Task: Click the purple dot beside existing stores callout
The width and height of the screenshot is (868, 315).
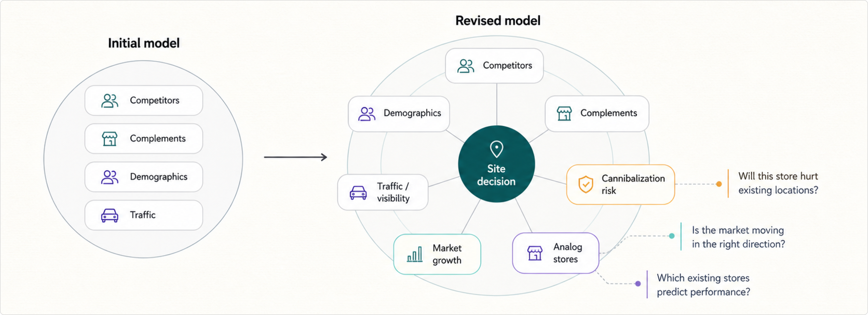Action: tap(637, 284)
